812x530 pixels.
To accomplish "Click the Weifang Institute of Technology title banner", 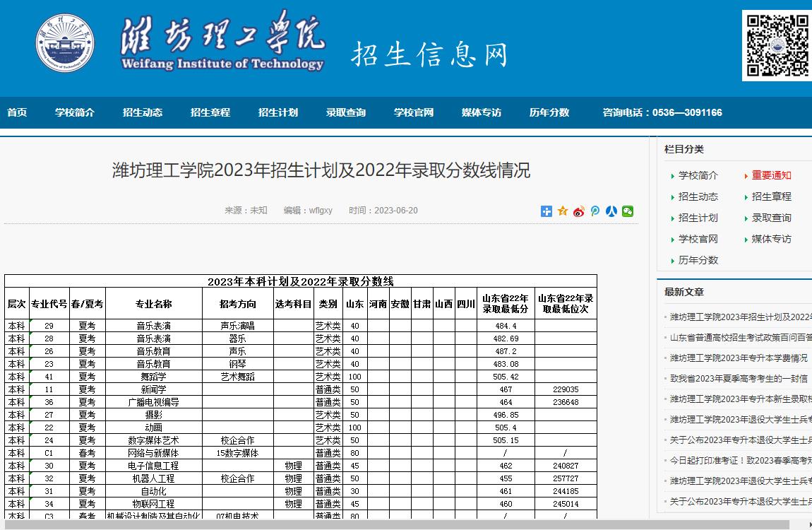I will 222,40.
